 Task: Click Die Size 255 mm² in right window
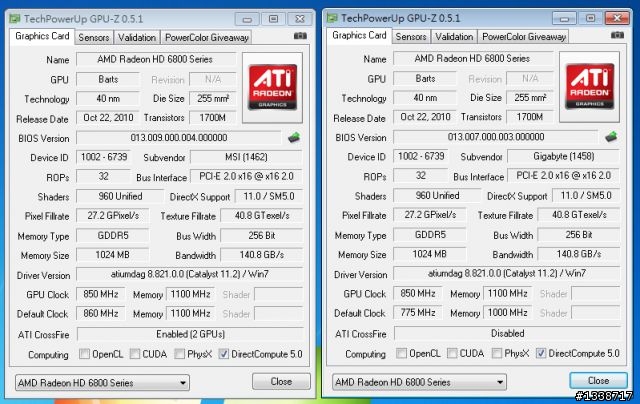click(530, 98)
